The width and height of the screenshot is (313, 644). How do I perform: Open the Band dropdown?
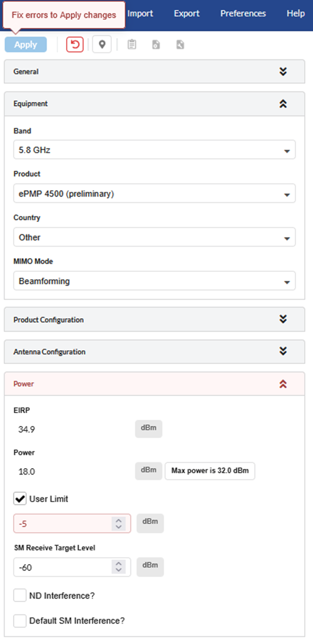pyautogui.click(x=154, y=149)
